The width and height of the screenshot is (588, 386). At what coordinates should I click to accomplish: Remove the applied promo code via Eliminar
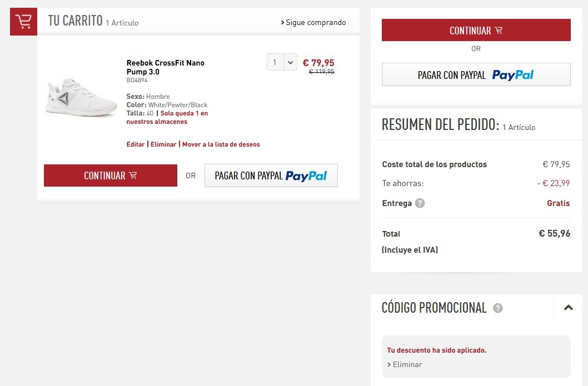point(405,364)
